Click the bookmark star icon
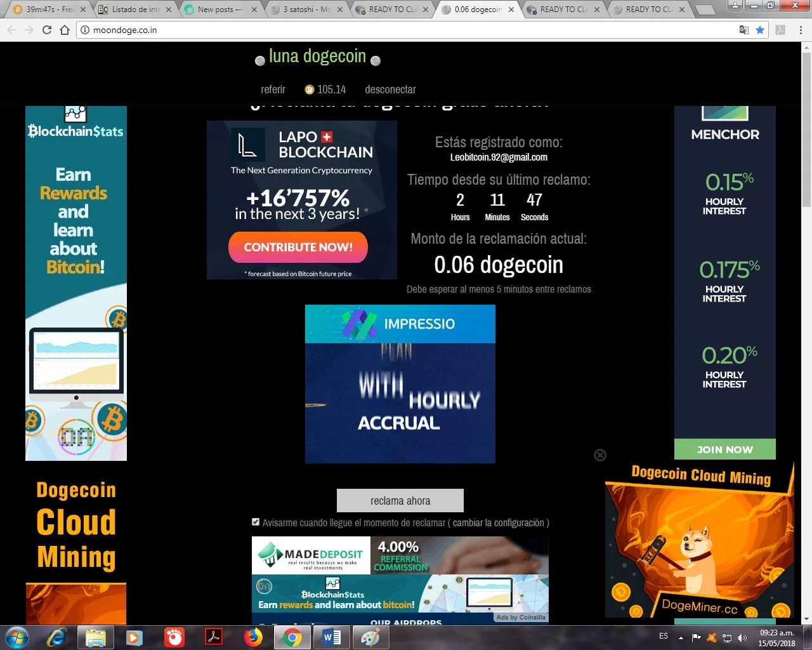 tap(760, 30)
